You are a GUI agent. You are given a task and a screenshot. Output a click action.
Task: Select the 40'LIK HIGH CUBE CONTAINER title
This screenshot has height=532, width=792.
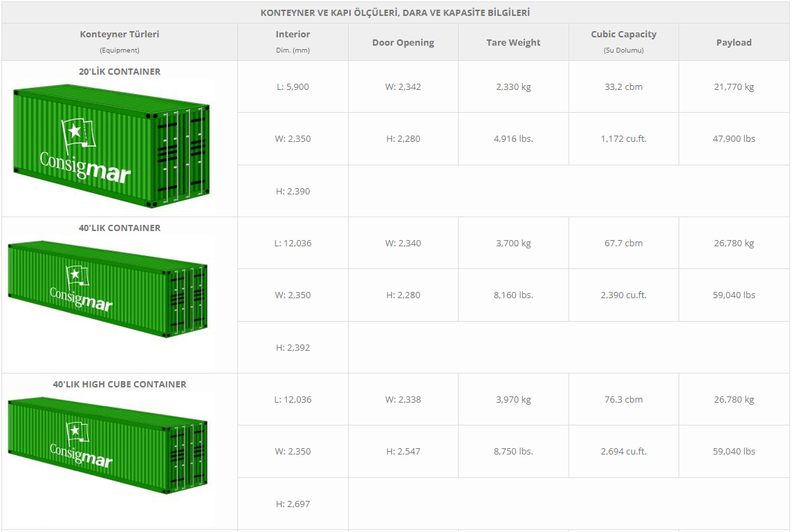120,384
